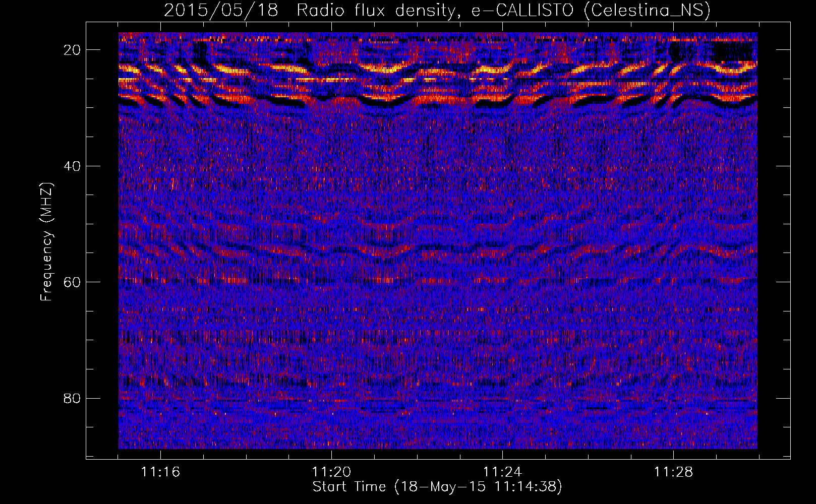The height and width of the screenshot is (504, 816).
Task: Click the right-axis tick mark at 60 MHz
Action: tap(783, 282)
